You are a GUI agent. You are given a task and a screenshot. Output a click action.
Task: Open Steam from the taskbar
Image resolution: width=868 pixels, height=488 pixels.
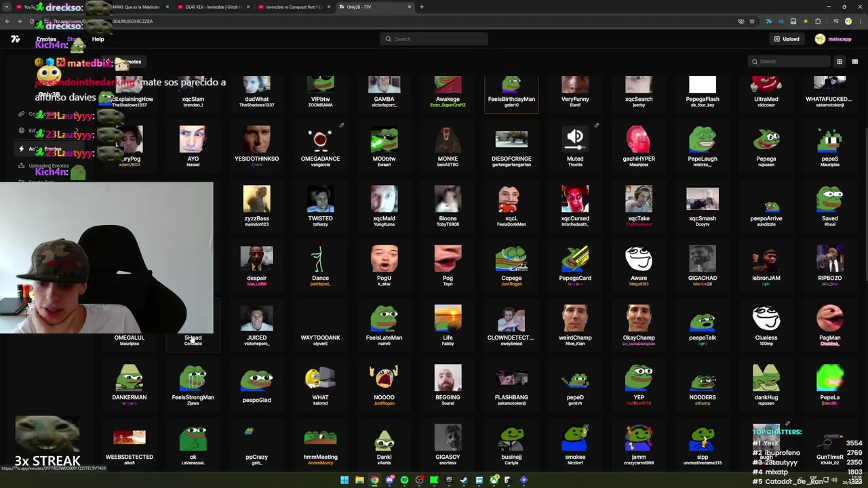tap(464, 481)
